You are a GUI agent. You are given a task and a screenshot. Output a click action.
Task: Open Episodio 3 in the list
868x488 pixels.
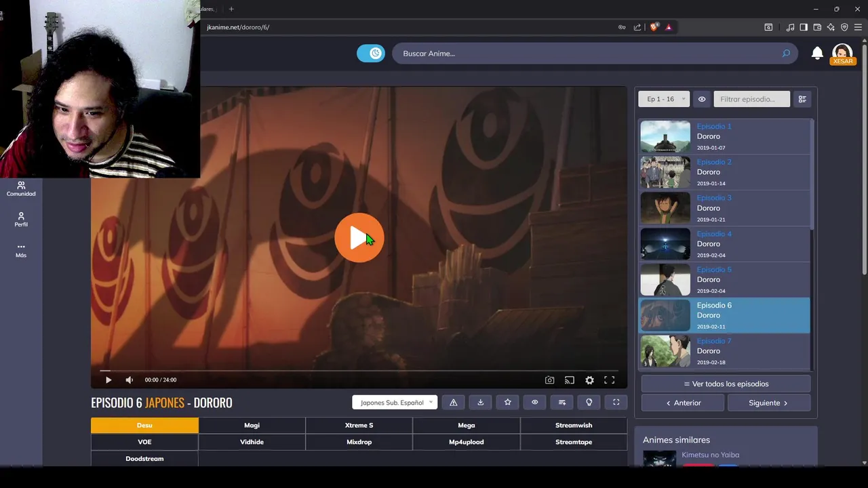tap(724, 208)
